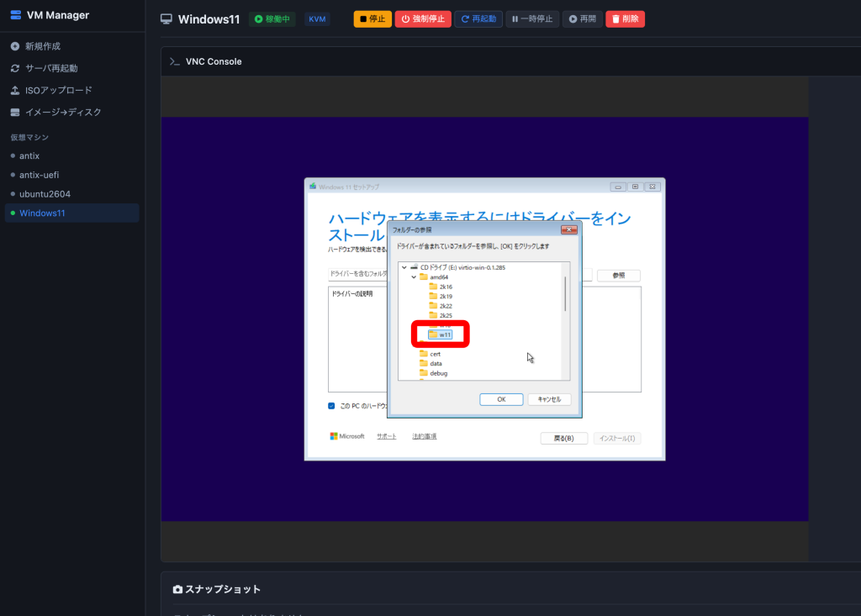The image size is (861, 616).
Task: Select the debug folder
Action: click(438, 373)
